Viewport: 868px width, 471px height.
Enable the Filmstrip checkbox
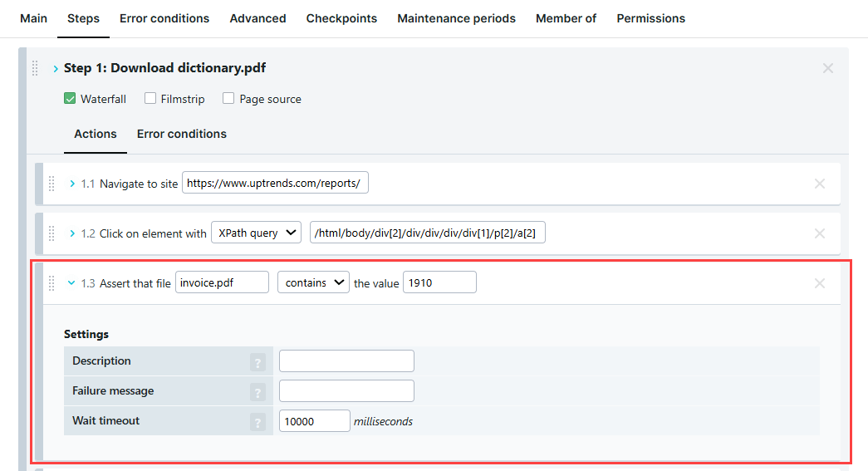[x=150, y=99]
